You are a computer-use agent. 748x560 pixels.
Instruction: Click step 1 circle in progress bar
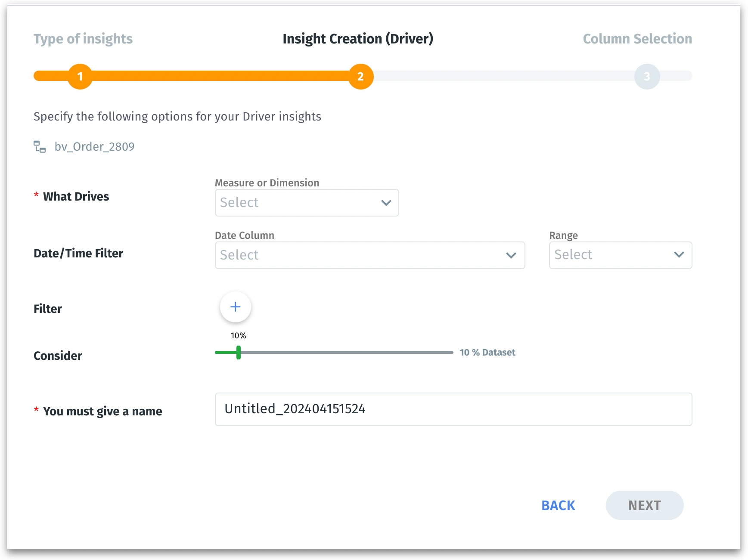(x=80, y=77)
